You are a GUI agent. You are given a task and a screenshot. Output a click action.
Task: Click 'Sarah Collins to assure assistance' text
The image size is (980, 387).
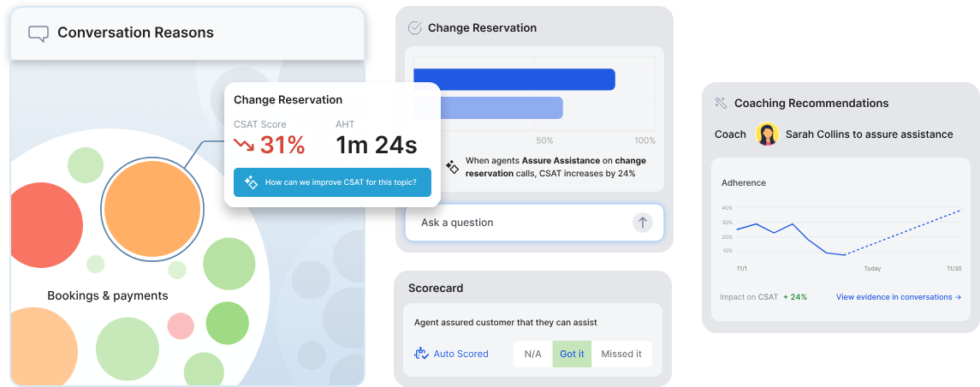(x=870, y=134)
